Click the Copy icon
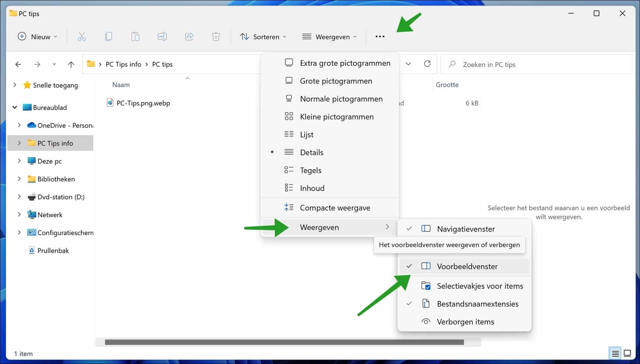This screenshot has width=640, height=364. (108, 36)
